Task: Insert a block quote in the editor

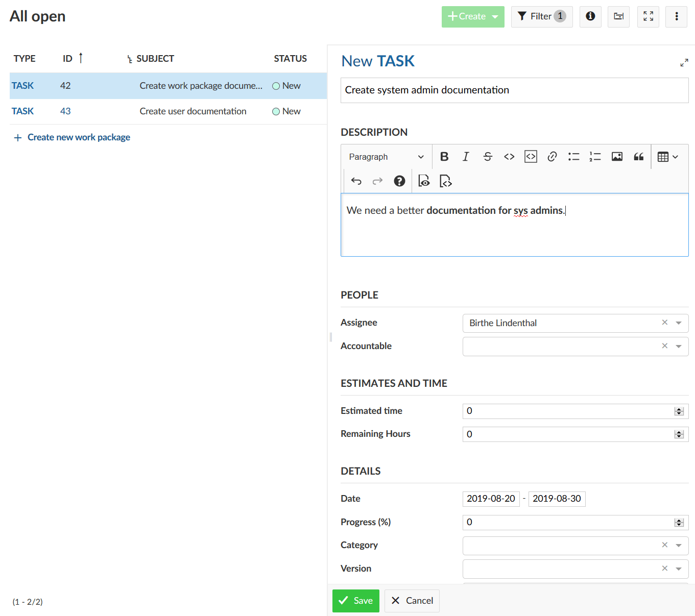Action: (x=638, y=157)
